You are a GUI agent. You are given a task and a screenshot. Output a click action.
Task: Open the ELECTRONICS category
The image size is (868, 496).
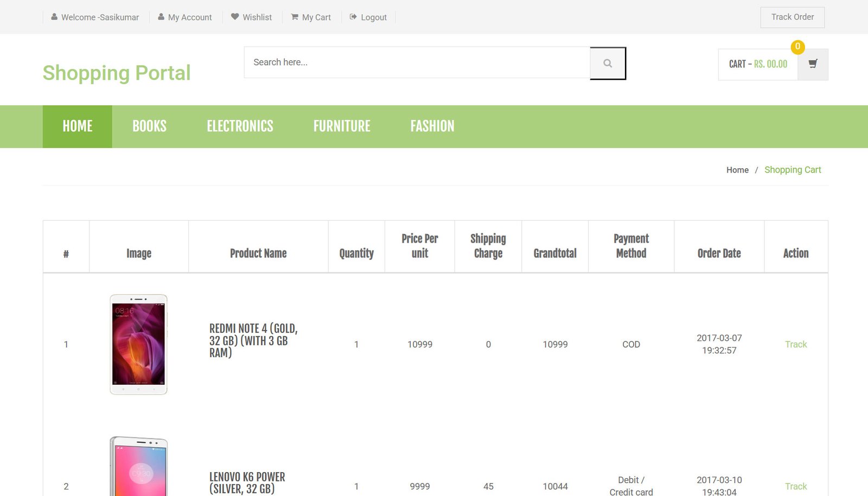point(240,126)
